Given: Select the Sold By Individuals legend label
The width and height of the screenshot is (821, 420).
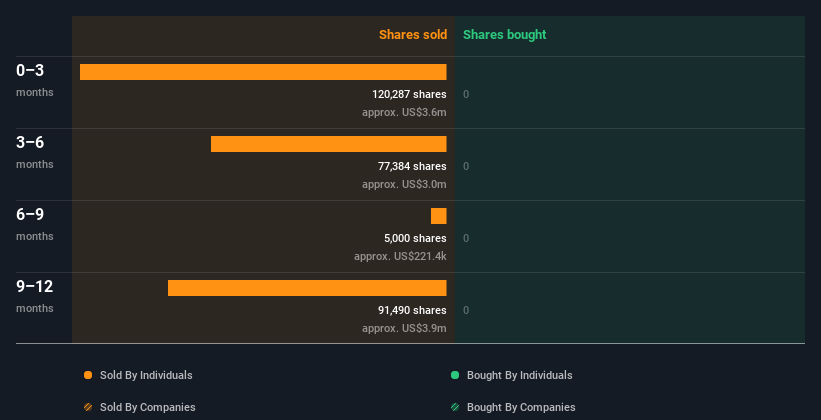Looking at the screenshot, I should (146, 375).
